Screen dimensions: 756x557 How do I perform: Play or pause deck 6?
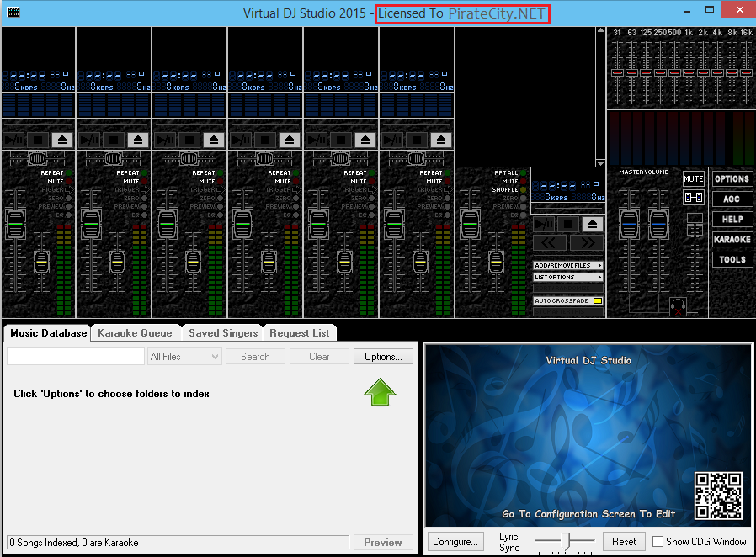coord(392,141)
